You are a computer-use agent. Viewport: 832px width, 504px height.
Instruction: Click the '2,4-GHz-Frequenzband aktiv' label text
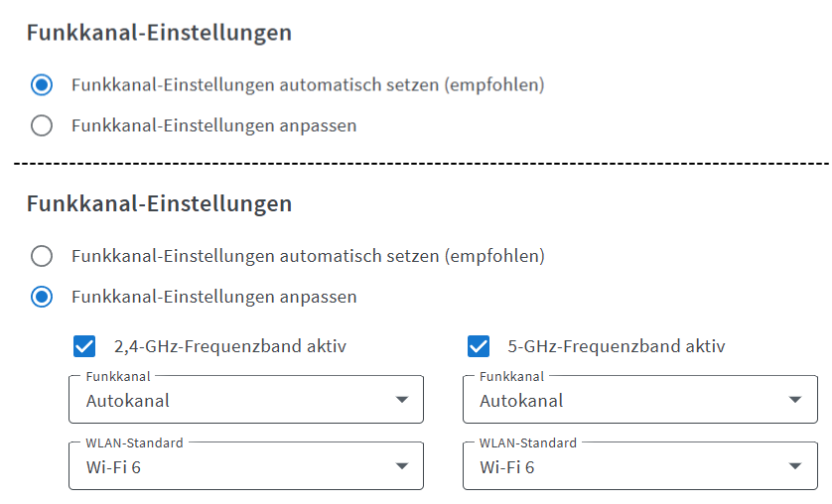click(x=230, y=346)
